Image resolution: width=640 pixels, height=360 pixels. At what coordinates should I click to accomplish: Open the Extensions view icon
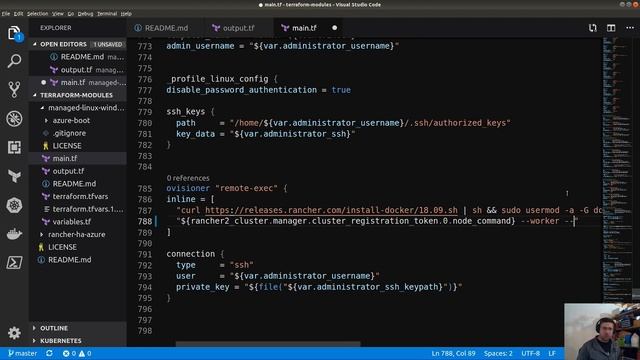[x=14, y=147]
